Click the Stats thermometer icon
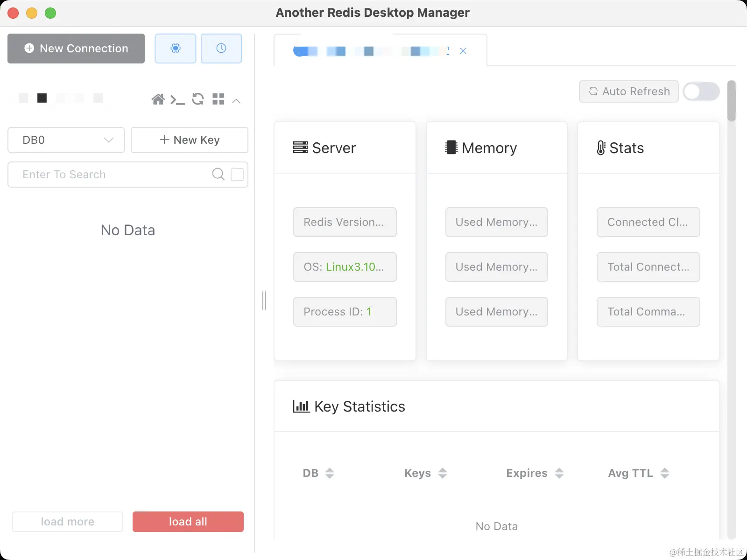 point(601,148)
